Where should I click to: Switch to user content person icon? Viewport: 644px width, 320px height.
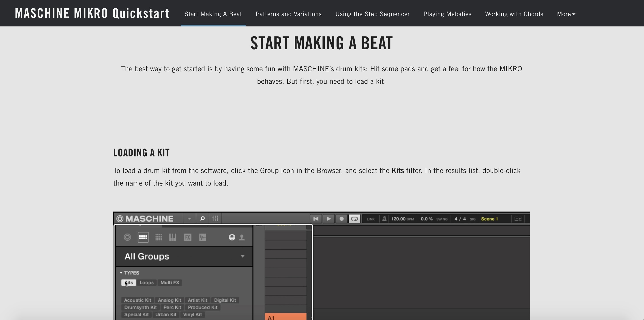pyautogui.click(x=242, y=237)
